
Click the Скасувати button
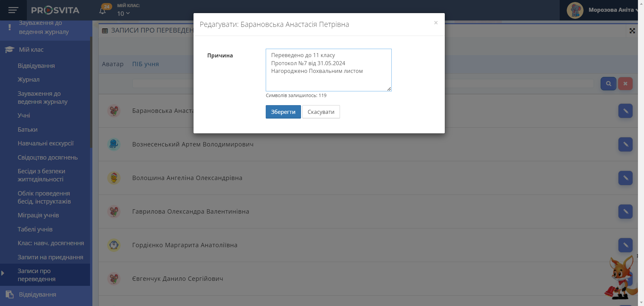[x=321, y=112]
